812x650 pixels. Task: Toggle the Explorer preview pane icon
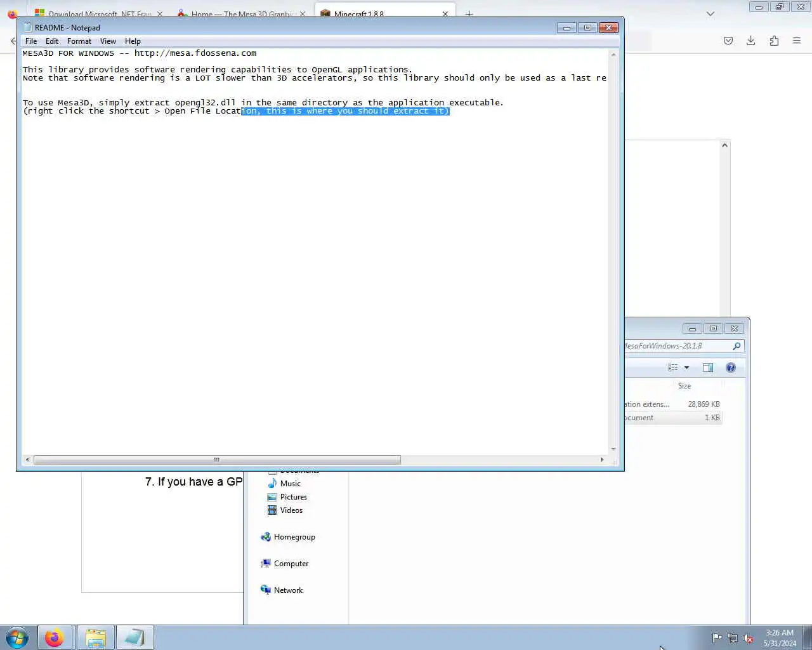pyautogui.click(x=708, y=368)
